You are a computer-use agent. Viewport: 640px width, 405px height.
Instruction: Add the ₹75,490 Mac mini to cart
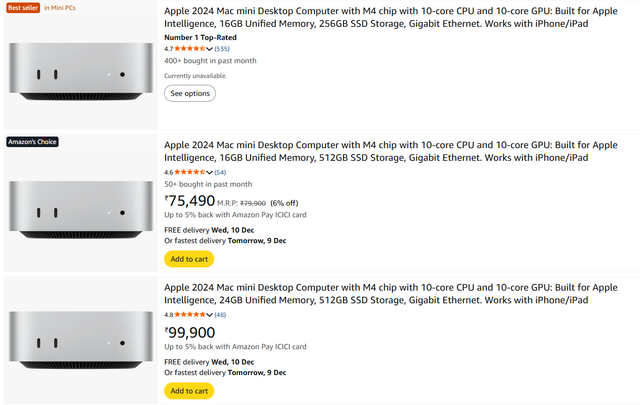[x=189, y=259]
